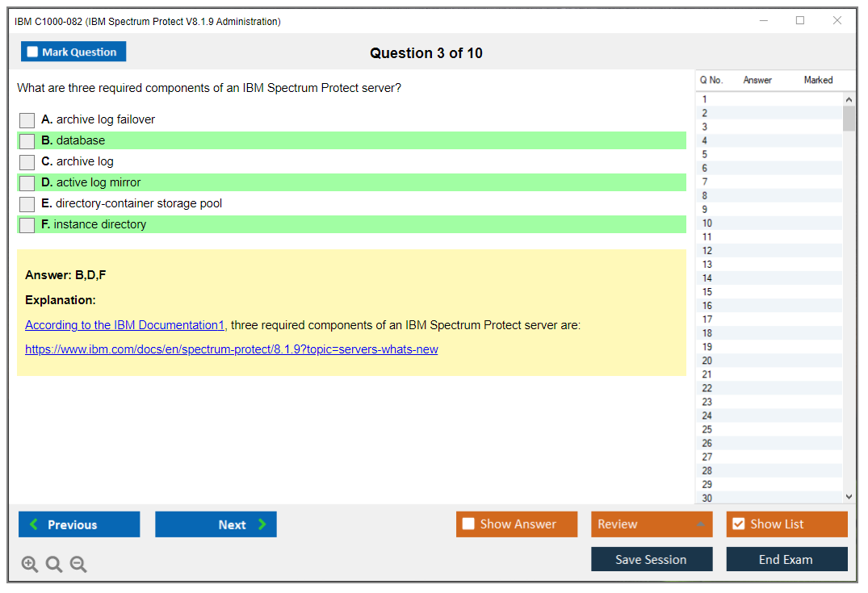Enable the Show Answer checkbox

(x=469, y=524)
